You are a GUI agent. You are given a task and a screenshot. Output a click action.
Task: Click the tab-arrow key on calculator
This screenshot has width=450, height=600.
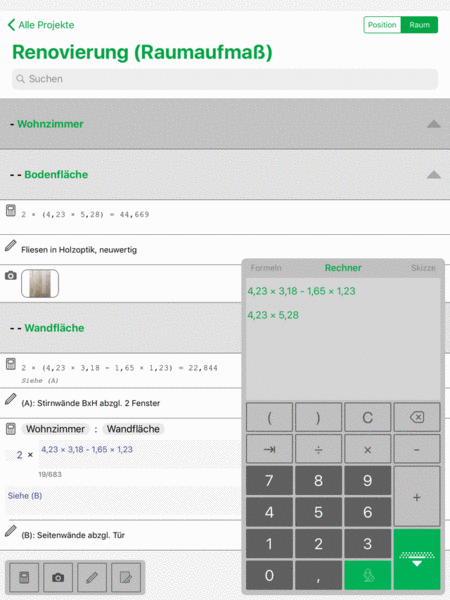(x=269, y=449)
